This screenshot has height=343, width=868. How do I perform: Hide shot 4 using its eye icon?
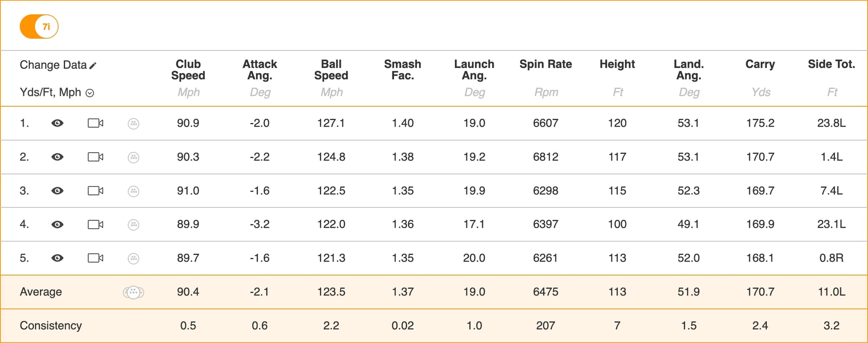[57, 225]
